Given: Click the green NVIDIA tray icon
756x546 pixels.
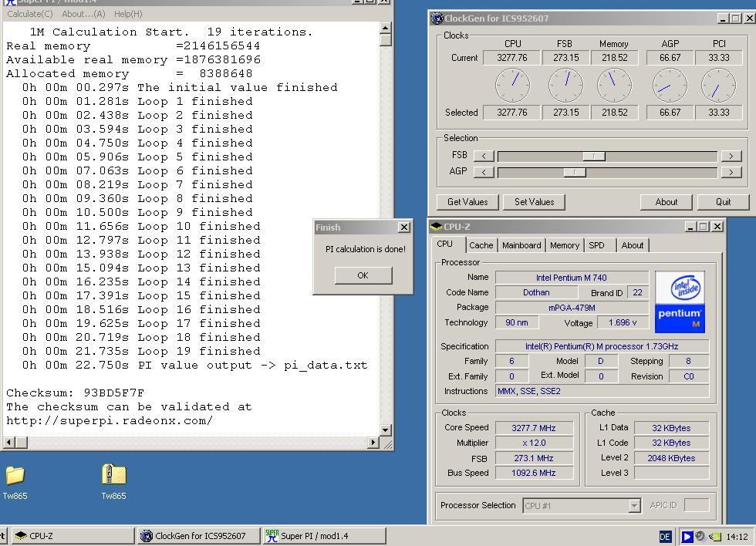Looking at the screenshot, I should (716, 537).
